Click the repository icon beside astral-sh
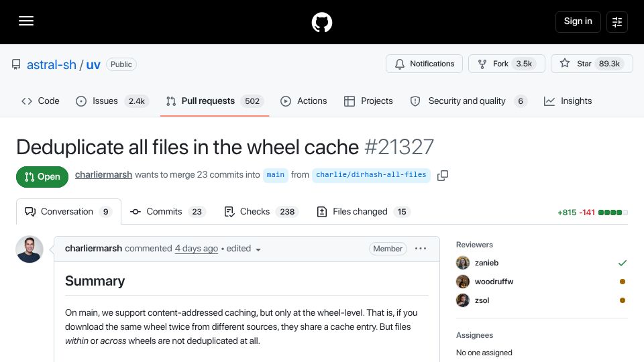 16,64
